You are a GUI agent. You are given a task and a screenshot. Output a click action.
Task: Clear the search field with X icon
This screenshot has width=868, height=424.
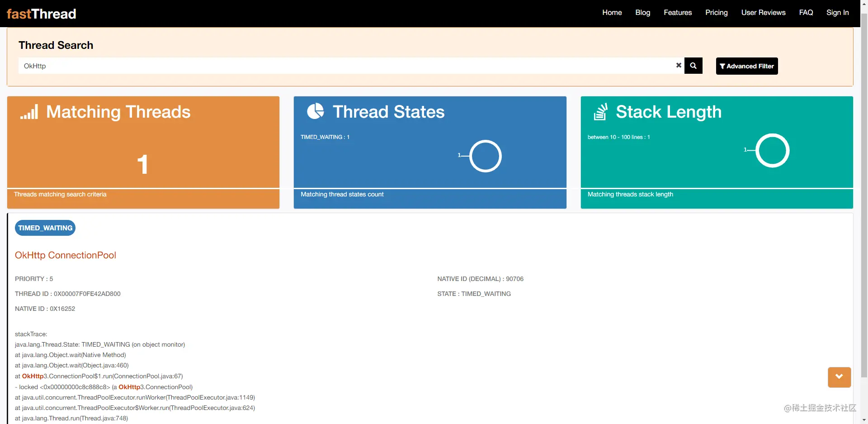(679, 65)
